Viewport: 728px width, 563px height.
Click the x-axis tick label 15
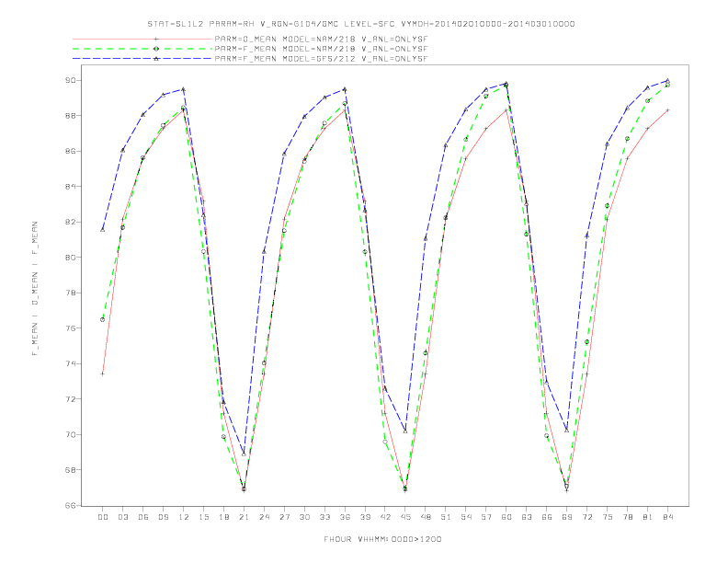tap(203, 517)
